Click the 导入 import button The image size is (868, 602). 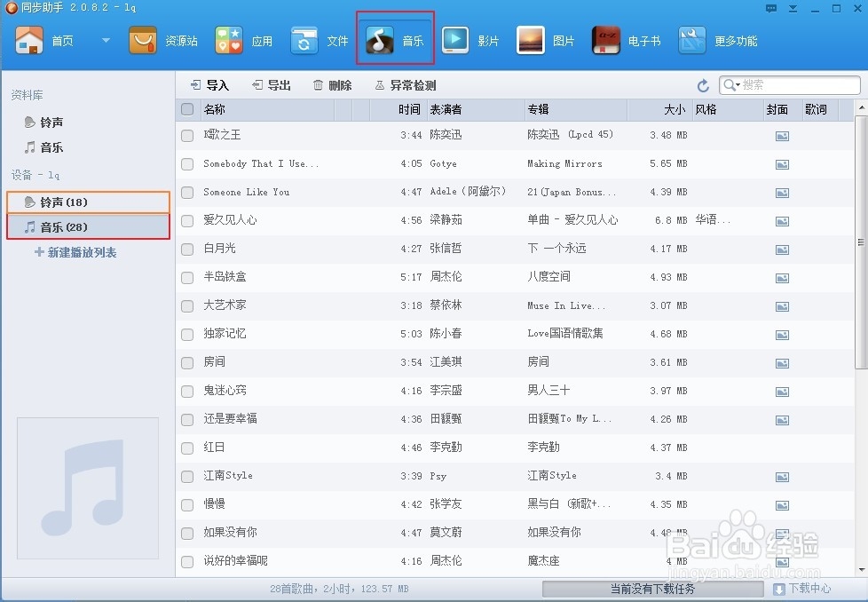pos(209,85)
